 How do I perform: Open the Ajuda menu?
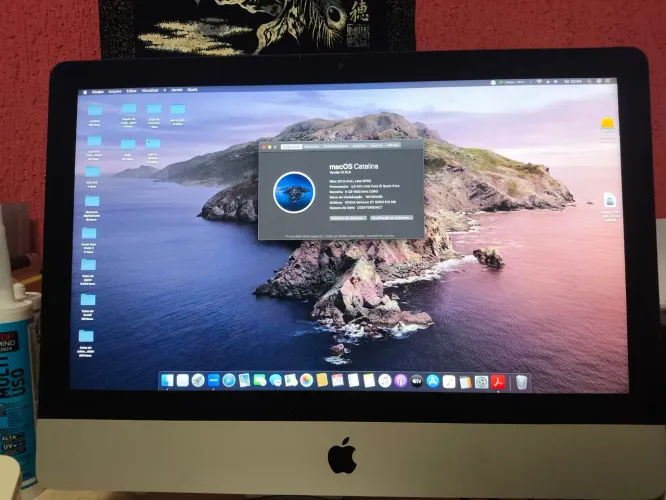(x=192, y=90)
